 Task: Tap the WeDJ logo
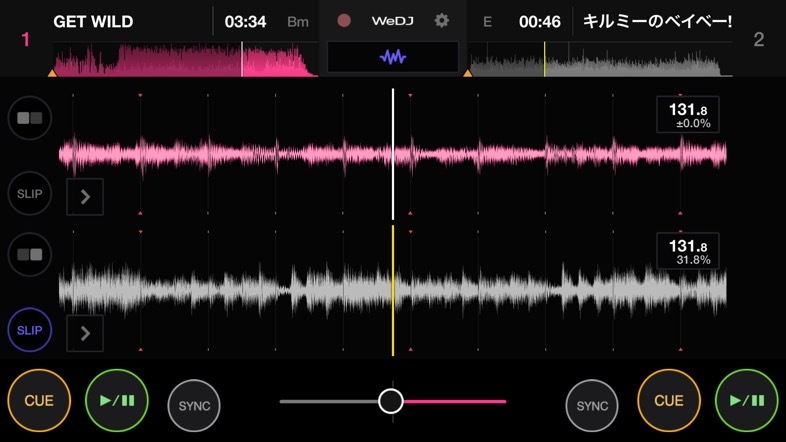[392, 21]
